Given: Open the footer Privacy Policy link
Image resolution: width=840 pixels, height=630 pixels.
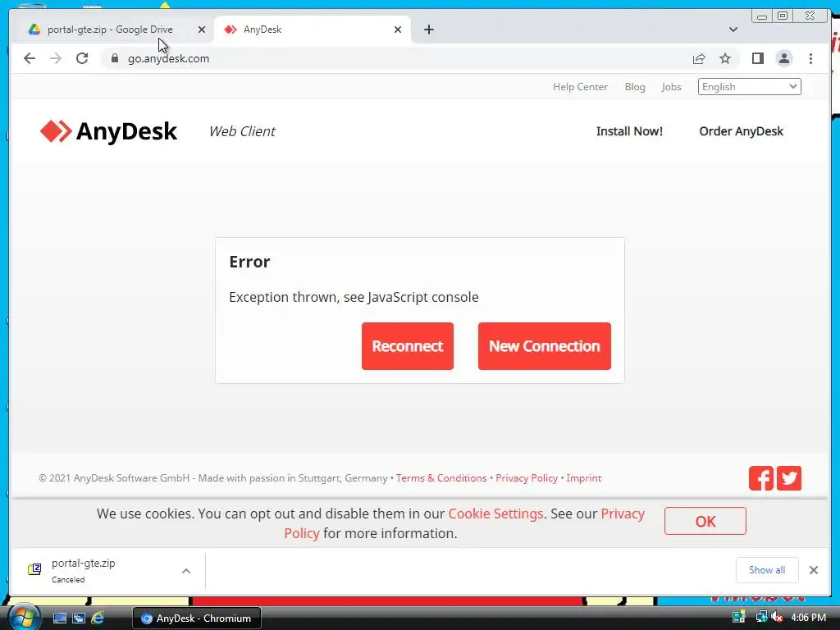Looking at the screenshot, I should [x=527, y=478].
